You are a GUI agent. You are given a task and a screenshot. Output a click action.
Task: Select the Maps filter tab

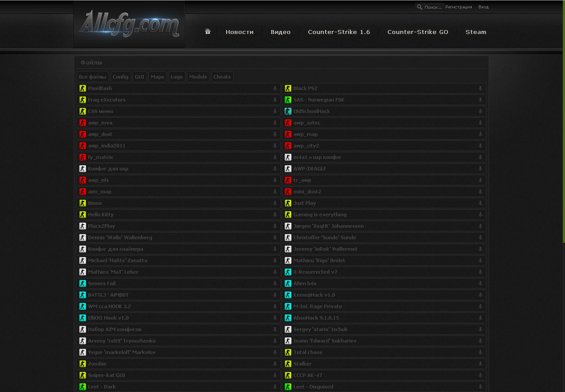pyautogui.click(x=157, y=77)
